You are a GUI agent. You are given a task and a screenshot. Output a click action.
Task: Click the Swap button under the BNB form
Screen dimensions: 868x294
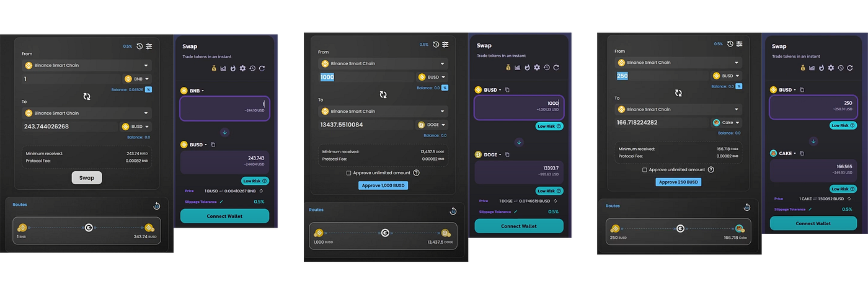coord(87,177)
